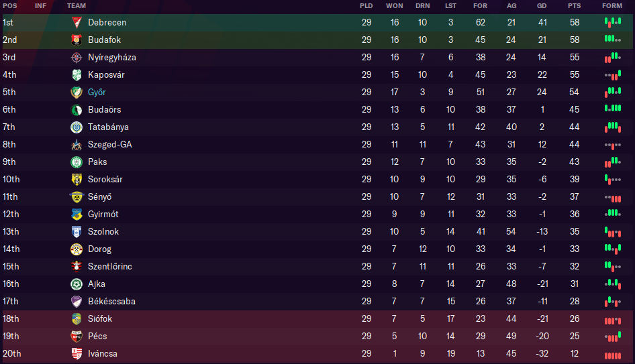Screen dimensions: 635x364
Task: Open the Békéscsaba club name link
Action: coord(111,301)
